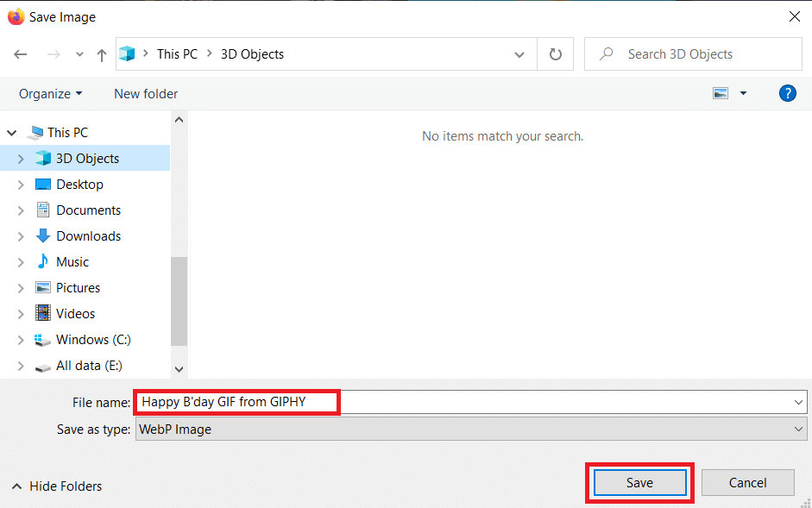Collapse the This PC tree node

(x=12, y=133)
